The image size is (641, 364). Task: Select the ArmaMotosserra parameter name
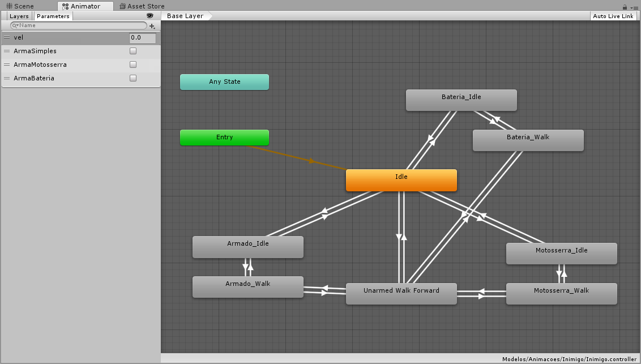[40, 65]
